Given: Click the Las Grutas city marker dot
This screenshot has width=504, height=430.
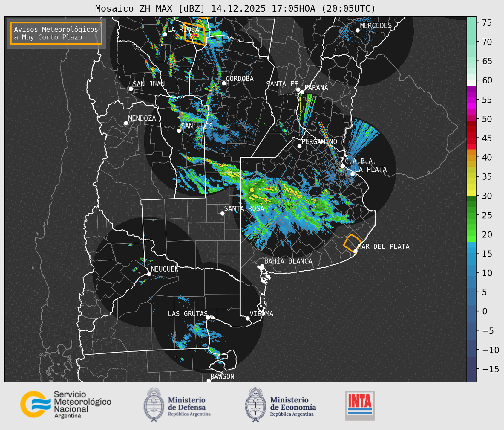Looking at the screenshot, I should click(x=208, y=317).
